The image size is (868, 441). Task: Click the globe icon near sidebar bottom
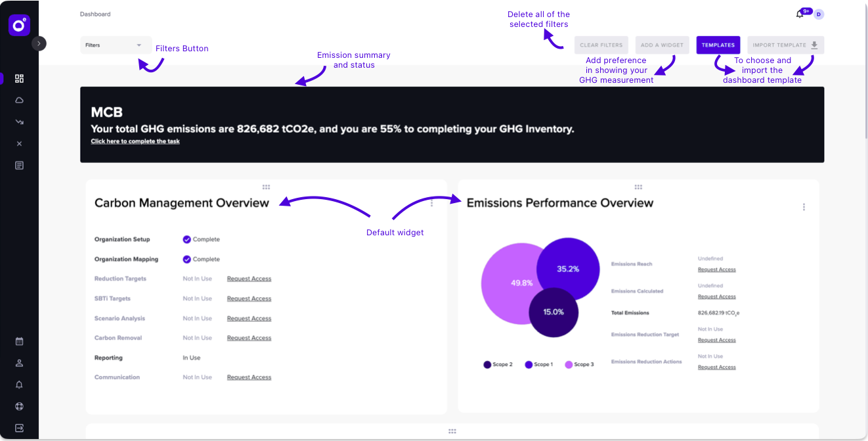point(19,406)
